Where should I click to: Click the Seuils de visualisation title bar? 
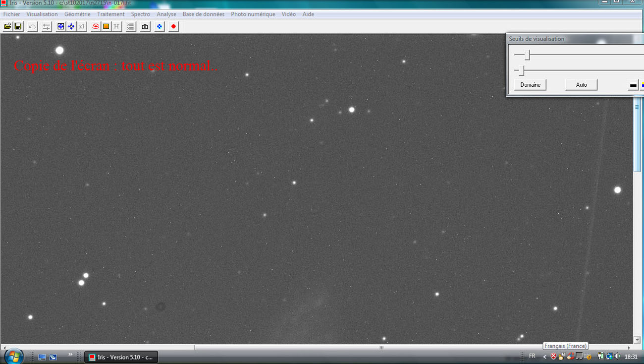(x=575, y=39)
